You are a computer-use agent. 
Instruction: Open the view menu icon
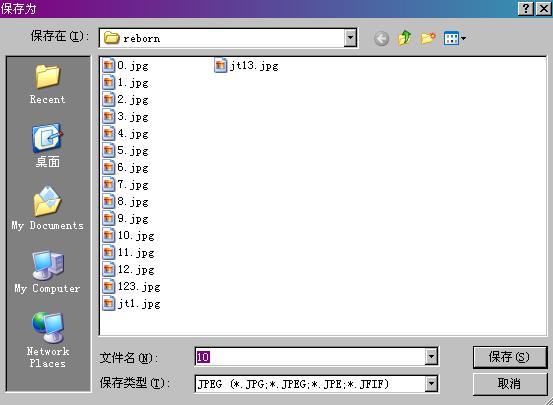(455, 38)
